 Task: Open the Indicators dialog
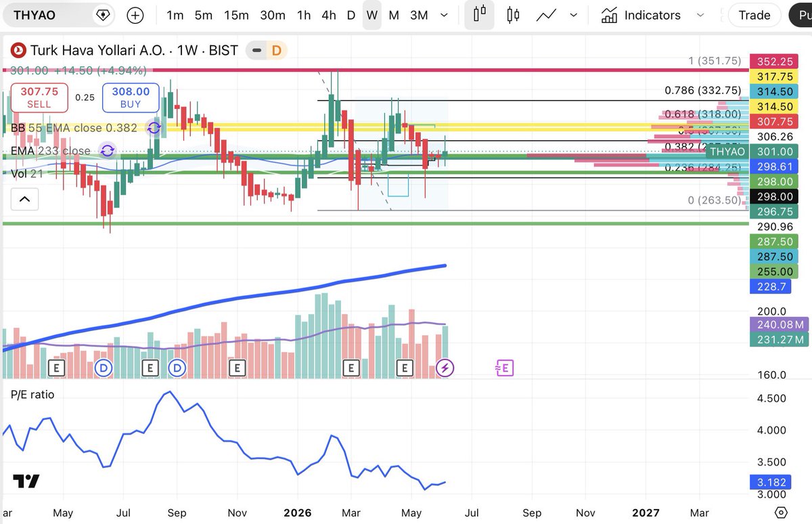(640, 15)
